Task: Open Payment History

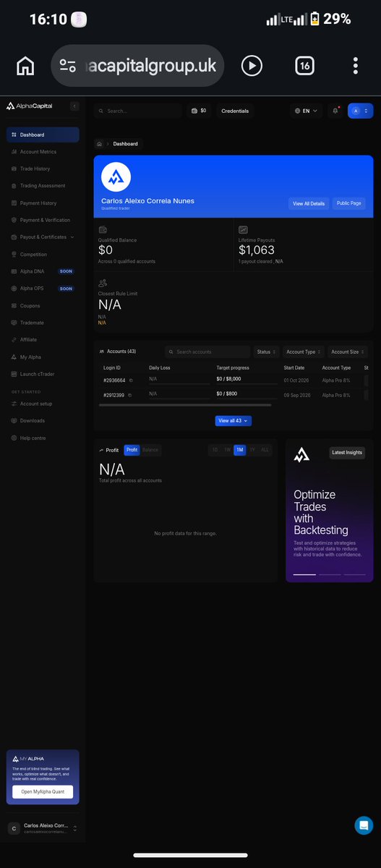Action: point(43,203)
